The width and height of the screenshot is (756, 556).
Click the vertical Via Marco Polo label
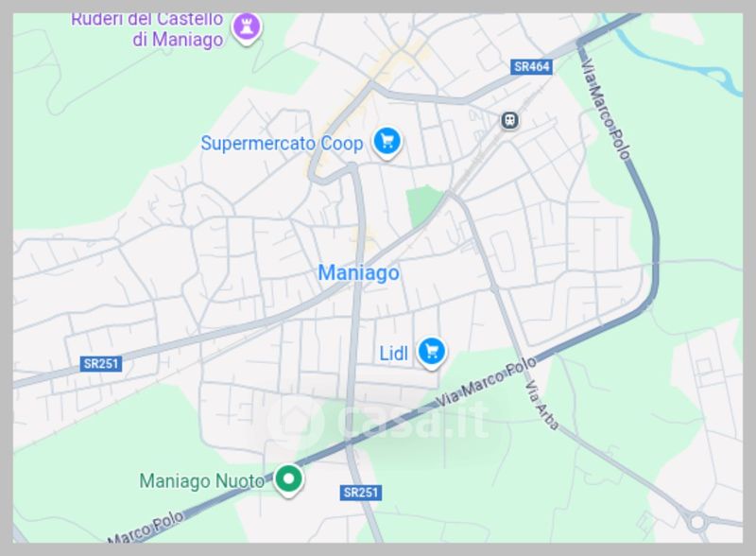pyautogui.click(x=605, y=109)
